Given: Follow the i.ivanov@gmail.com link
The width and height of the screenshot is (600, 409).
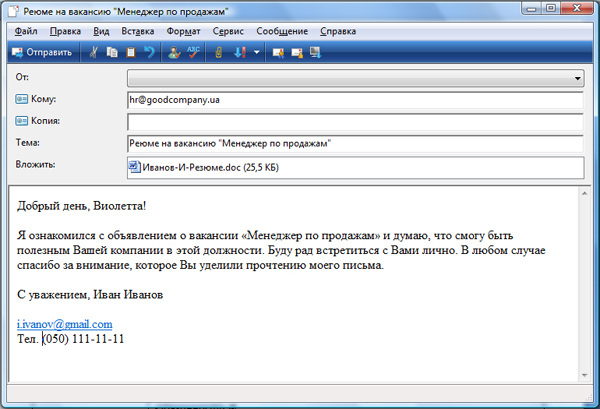Looking at the screenshot, I should coord(65,324).
